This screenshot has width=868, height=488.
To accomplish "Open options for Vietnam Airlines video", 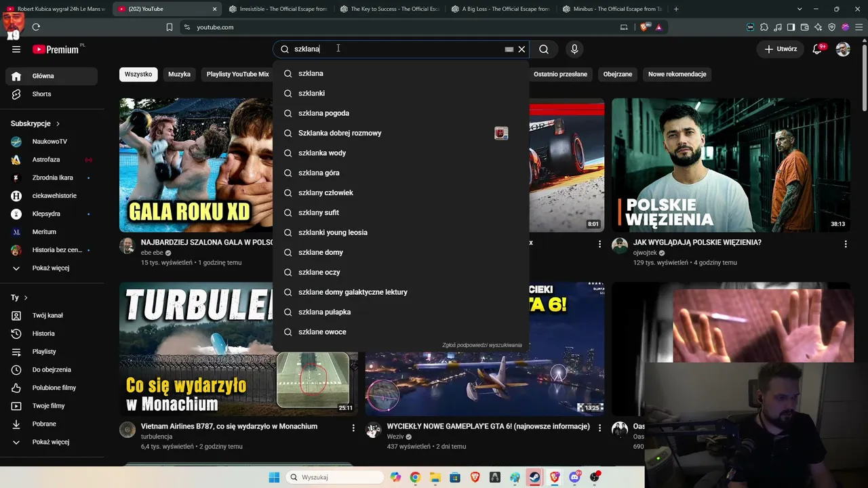I will [353, 428].
